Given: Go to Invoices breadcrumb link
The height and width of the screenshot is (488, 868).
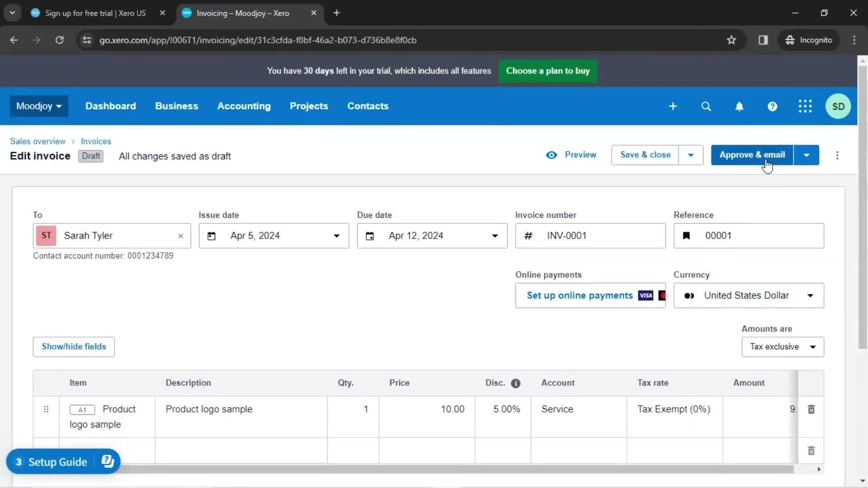Looking at the screenshot, I should [x=96, y=141].
